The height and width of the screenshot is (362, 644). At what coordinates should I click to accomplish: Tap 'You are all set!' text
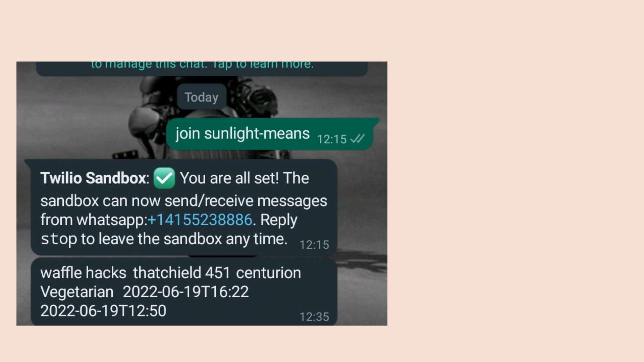pyautogui.click(x=229, y=178)
